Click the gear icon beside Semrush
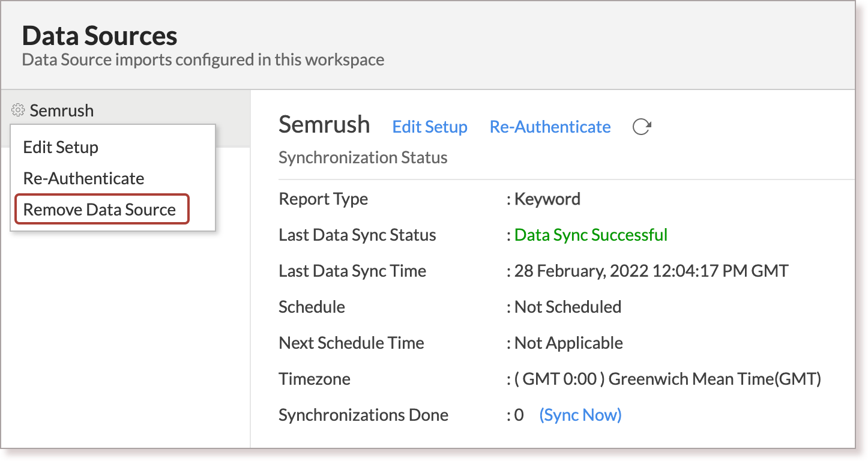Image resolution: width=868 pixels, height=461 pixels. coord(18,110)
